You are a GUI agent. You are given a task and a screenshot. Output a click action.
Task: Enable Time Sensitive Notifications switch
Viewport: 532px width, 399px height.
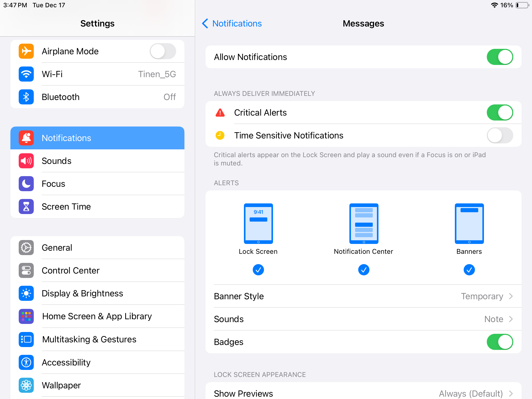500,135
